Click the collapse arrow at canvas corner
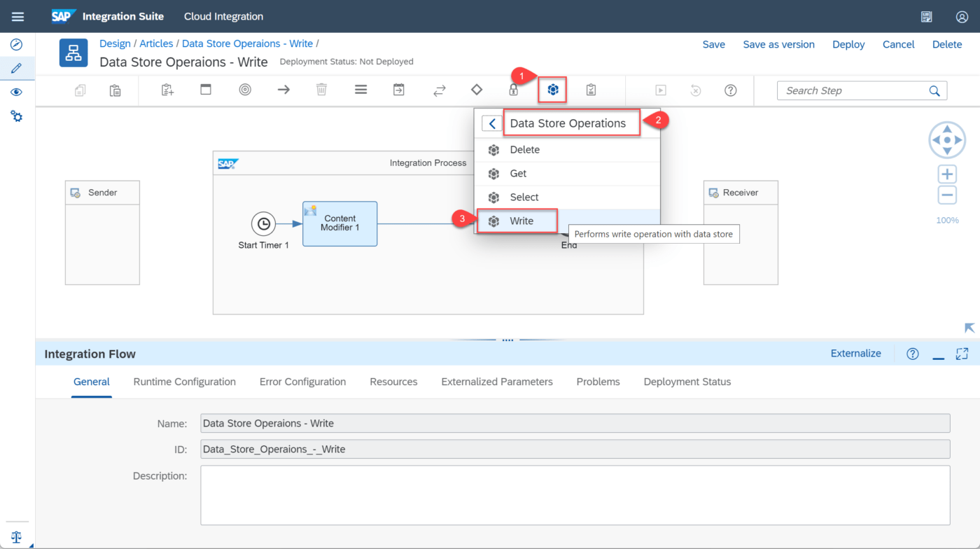The width and height of the screenshot is (980, 549). [x=969, y=328]
